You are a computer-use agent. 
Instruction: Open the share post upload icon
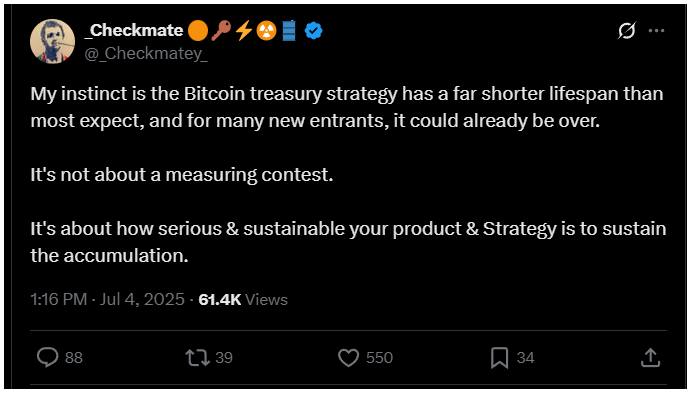650,357
